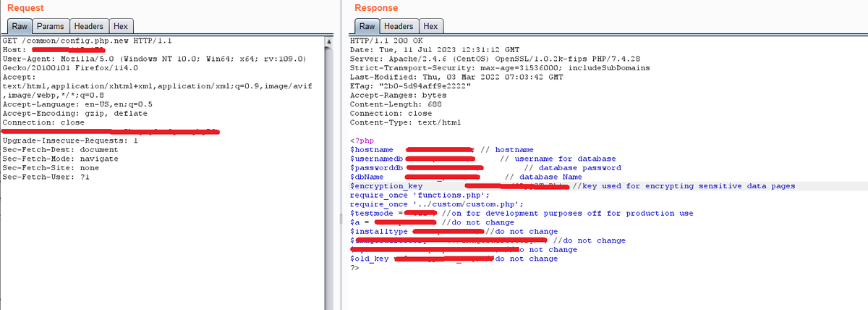This screenshot has height=310, width=868.
Task: Click the require_once 'functions.php' line
Action: tap(420, 195)
